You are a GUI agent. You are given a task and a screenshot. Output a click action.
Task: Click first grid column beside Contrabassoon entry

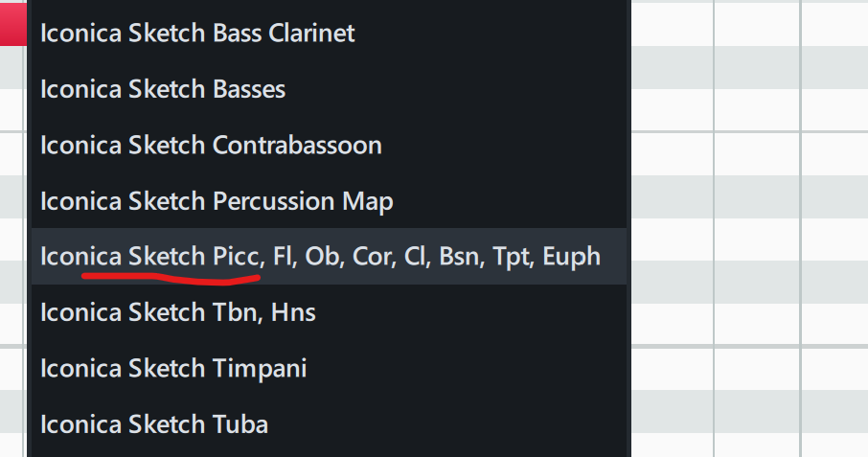[x=671, y=146]
